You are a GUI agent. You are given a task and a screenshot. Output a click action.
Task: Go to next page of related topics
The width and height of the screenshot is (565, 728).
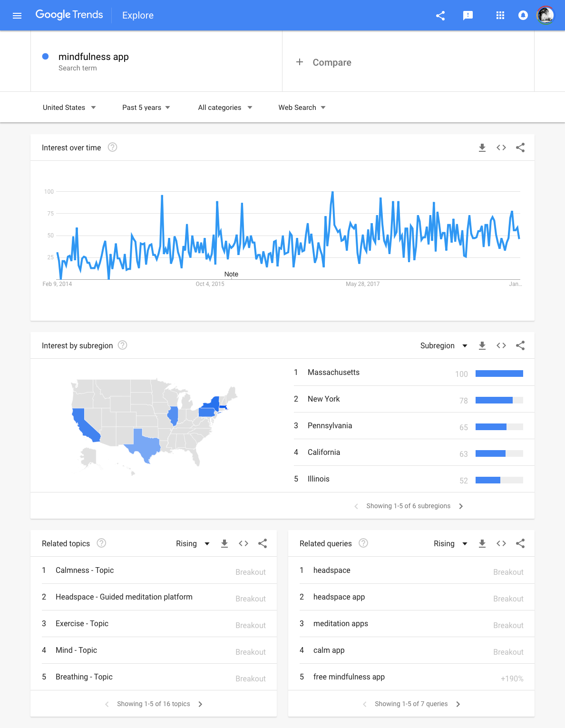(x=200, y=704)
